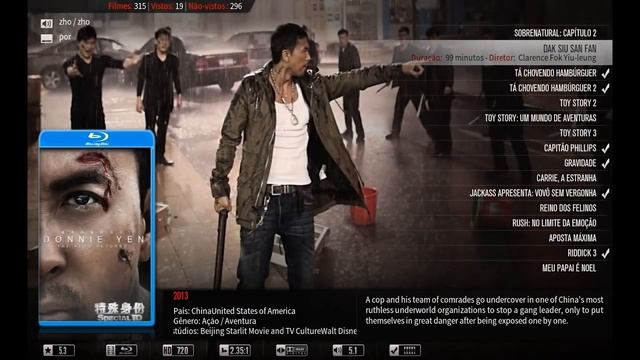Click the Blu-ray source flag icon
This screenshot has width=640, height=360.
pos(122,350)
